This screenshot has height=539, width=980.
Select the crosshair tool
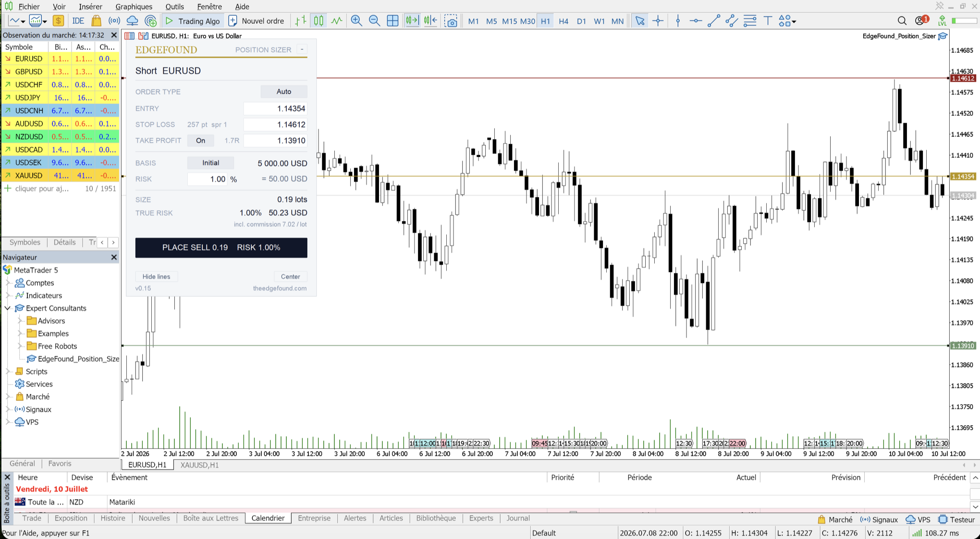(658, 21)
